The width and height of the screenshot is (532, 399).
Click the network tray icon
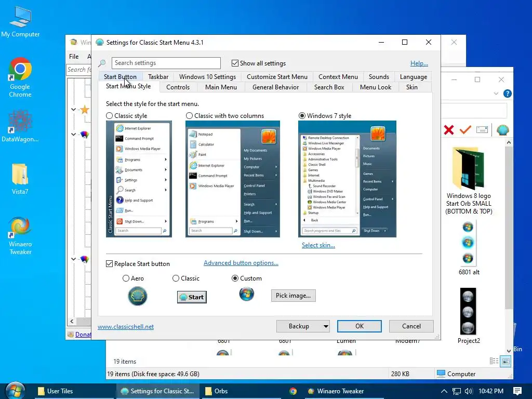457,391
